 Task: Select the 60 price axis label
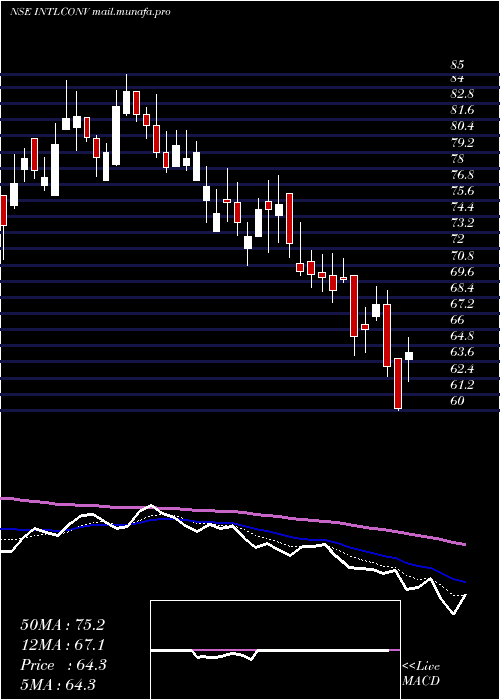[457, 400]
